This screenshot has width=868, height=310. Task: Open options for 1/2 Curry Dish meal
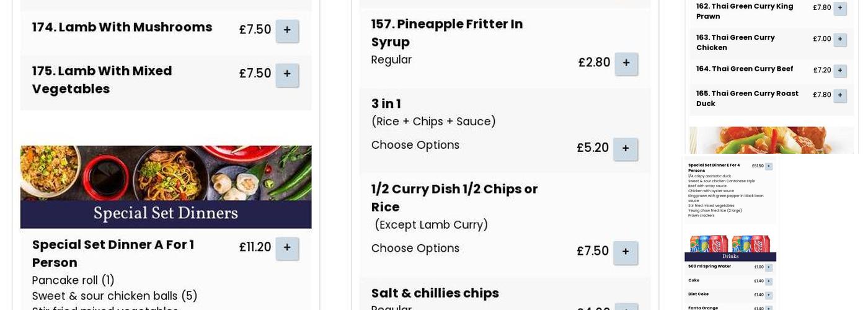click(x=625, y=252)
